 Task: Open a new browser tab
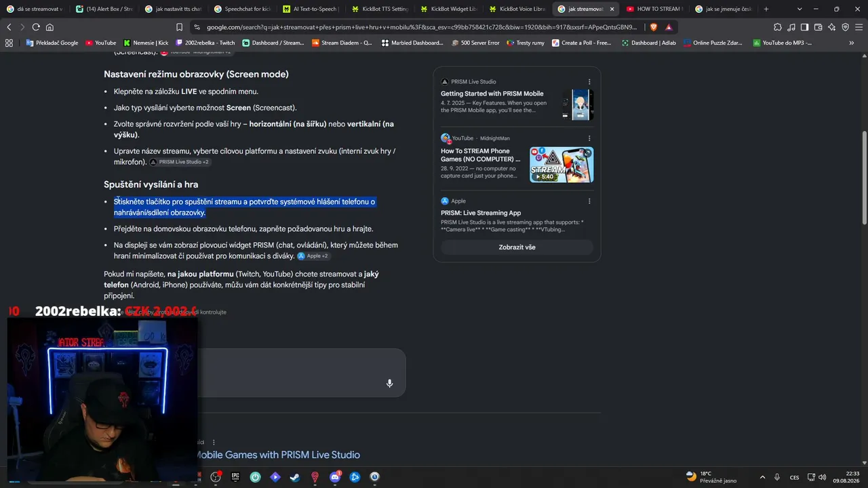[766, 9]
